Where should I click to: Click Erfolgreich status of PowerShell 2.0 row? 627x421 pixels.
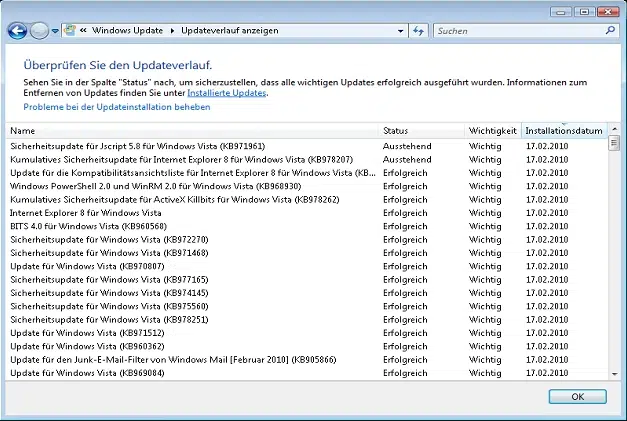405,186
